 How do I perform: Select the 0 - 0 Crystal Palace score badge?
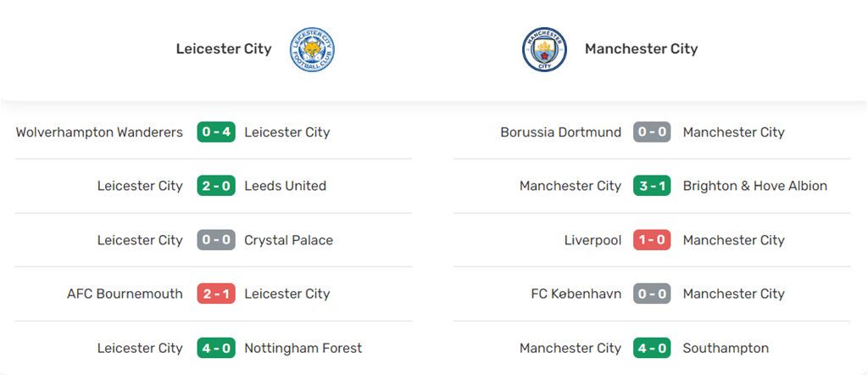216,240
